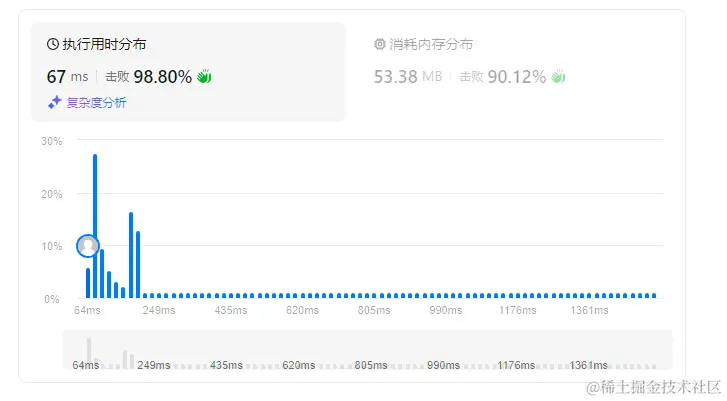Click the 435ms position in the mini range overview
727x401 pixels.
click(226, 365)
